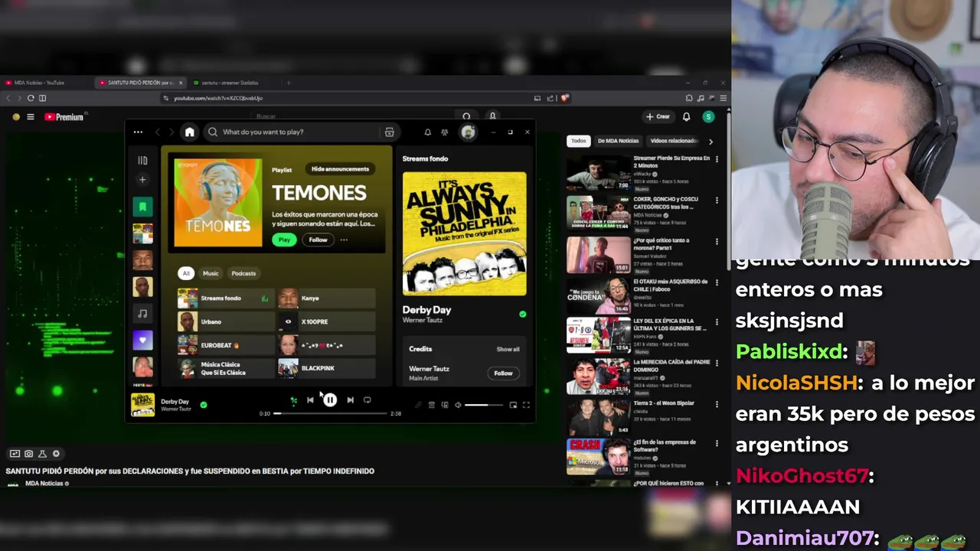Play the TEMONES playlist
The width and height of the screenshot is (980, 551).
tap(284, 240)
